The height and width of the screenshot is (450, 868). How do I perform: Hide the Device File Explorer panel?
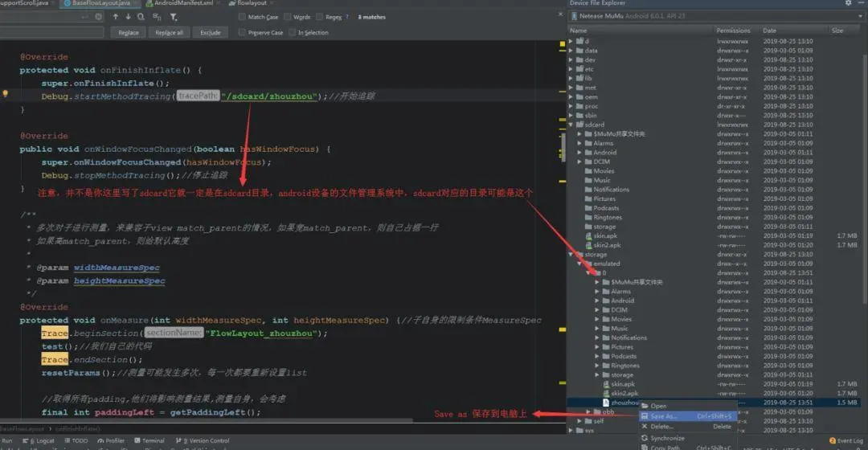862,2
